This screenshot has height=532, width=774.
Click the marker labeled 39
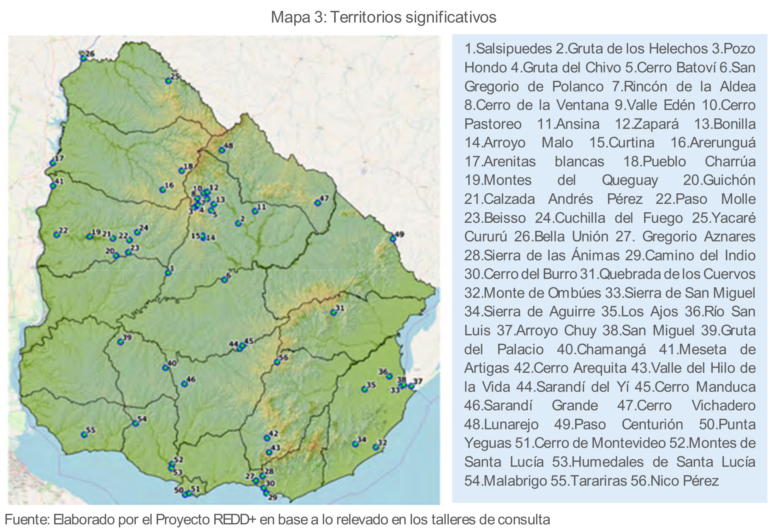(x=121, y=342)
